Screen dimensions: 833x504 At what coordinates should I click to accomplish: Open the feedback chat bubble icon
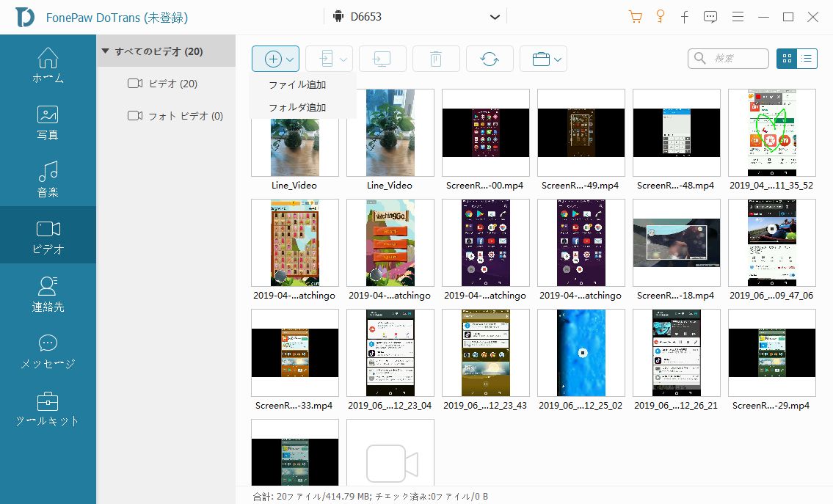[710, 17]
